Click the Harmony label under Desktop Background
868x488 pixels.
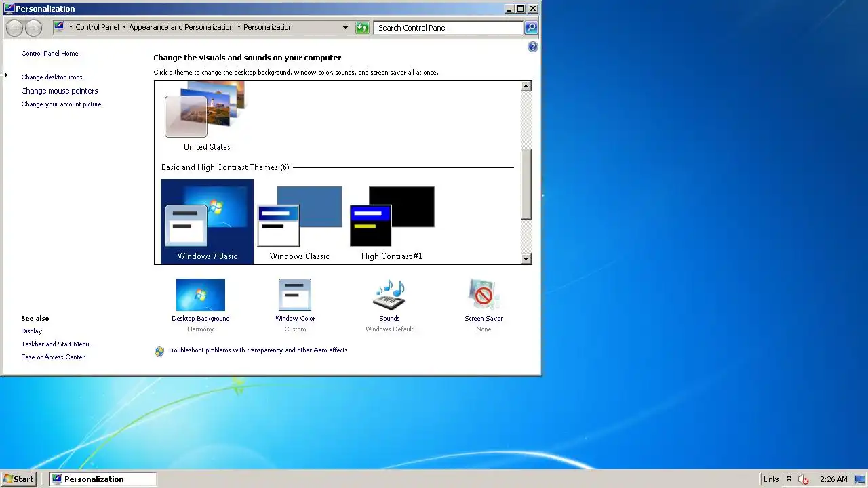200,329
